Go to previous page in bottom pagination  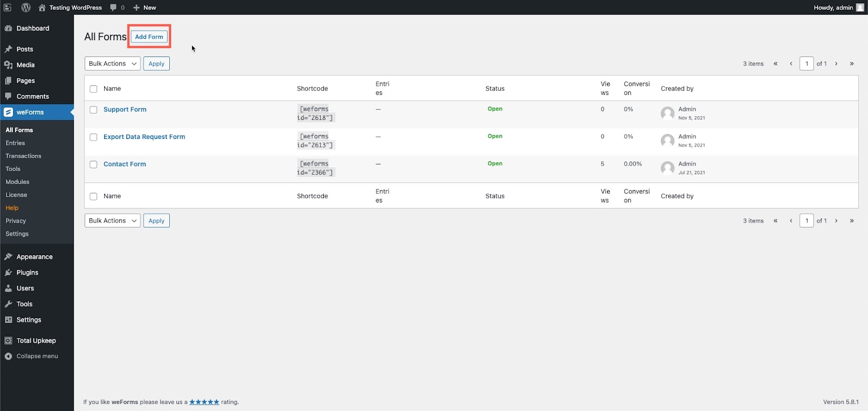pyautogui.click(x=791, y=220)
